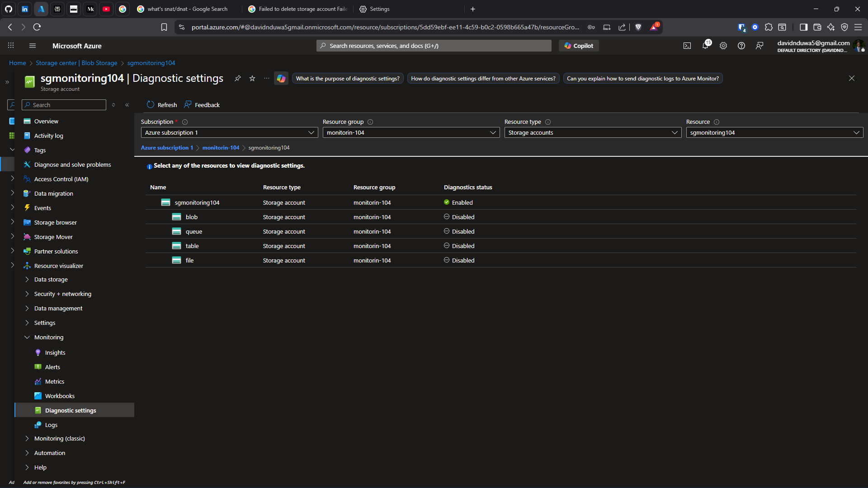Click the Feedback toolbar button
868x488 pixels.
[202, 105]
